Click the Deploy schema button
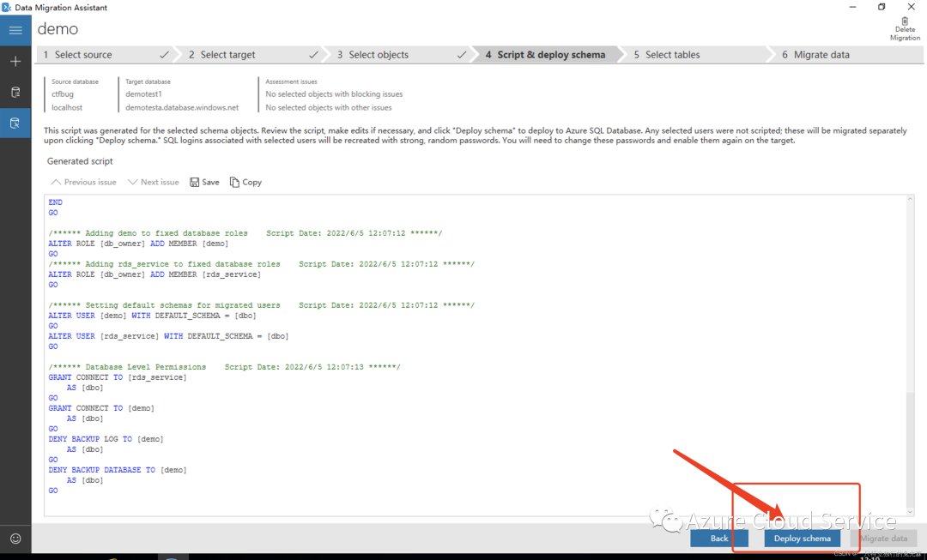Screen dimensions: 927x560 pyautogui.click(x=803, y=539)
